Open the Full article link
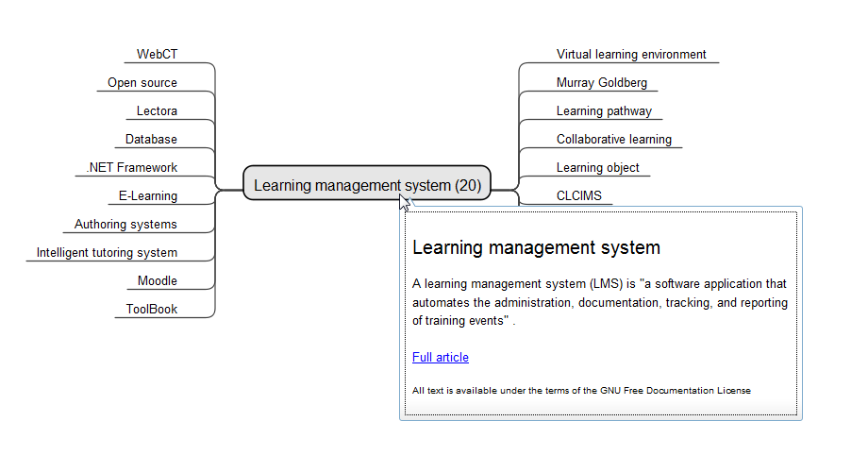 tap(440, 358)
